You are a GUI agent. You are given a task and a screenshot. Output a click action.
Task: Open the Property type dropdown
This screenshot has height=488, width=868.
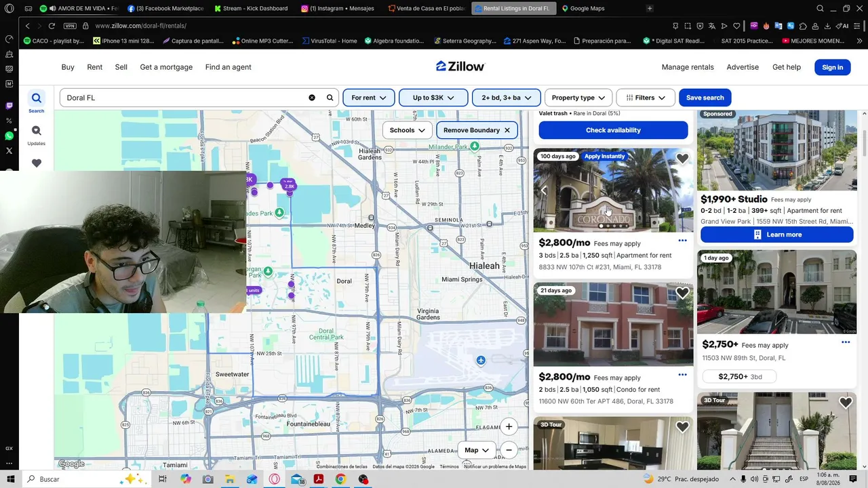point(578,98)
